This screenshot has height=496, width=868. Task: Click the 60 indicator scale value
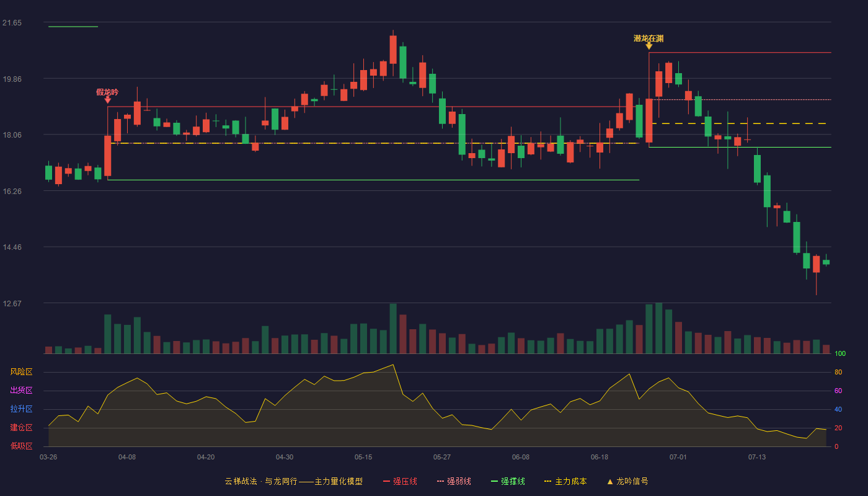pos(838,391)
